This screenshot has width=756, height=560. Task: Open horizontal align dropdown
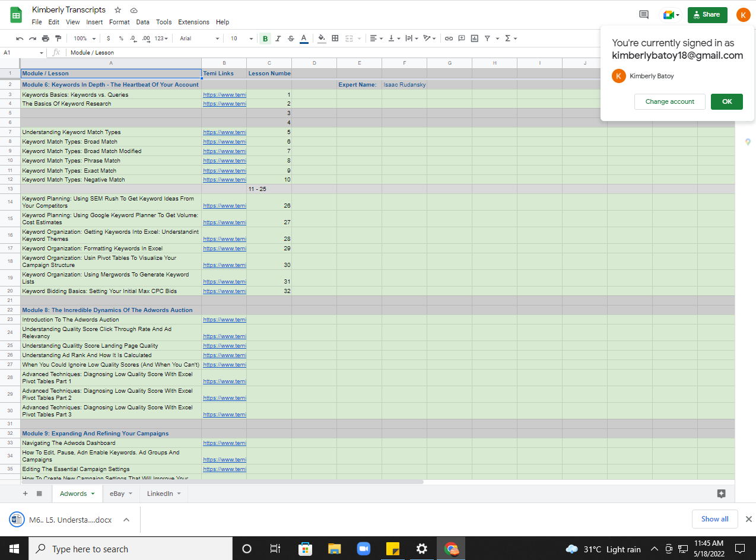pyautogui.click(x=376, y=39)
